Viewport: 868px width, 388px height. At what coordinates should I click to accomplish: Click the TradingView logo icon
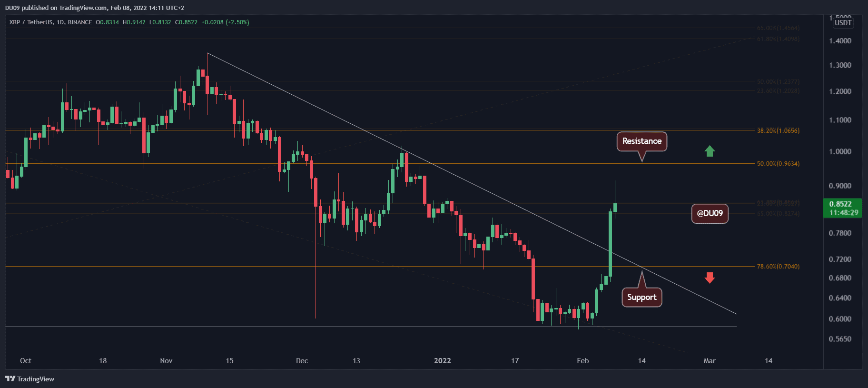10,379
